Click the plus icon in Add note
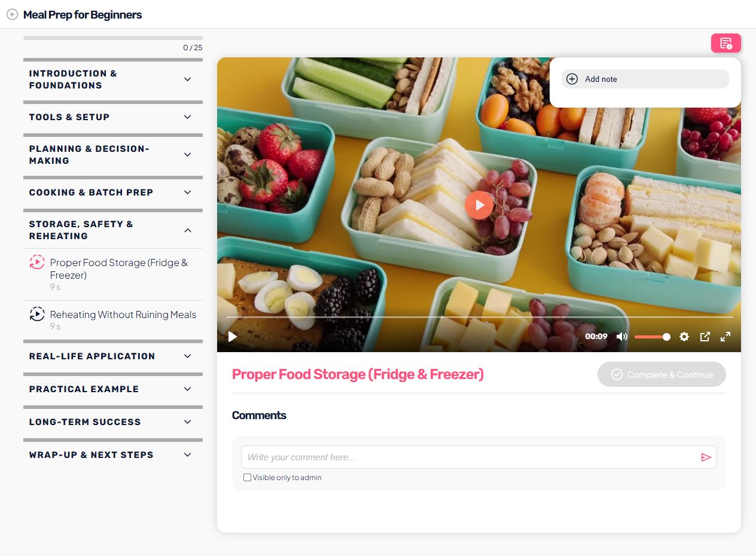Screen dimensions: 756x556 tap(572, 79)
